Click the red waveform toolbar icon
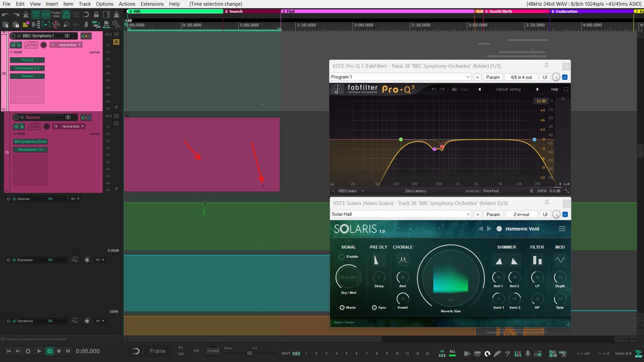Screen dimensions: 644x362 56,24
